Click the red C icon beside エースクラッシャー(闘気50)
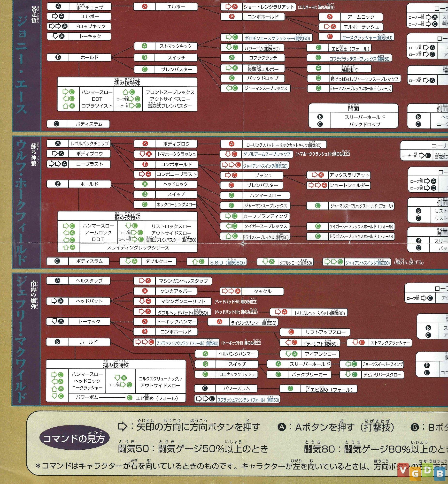Screen dimensions: 448x484 330,37
